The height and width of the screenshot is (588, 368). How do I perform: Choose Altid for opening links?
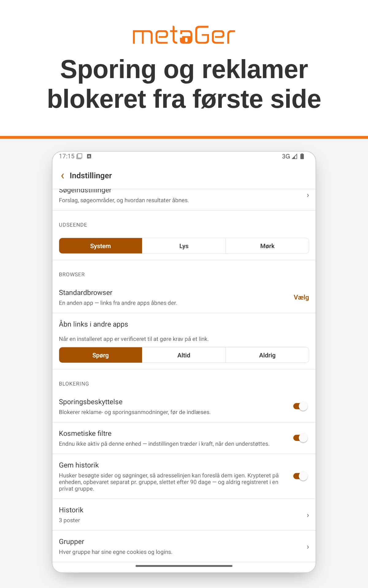coord(184,355)
